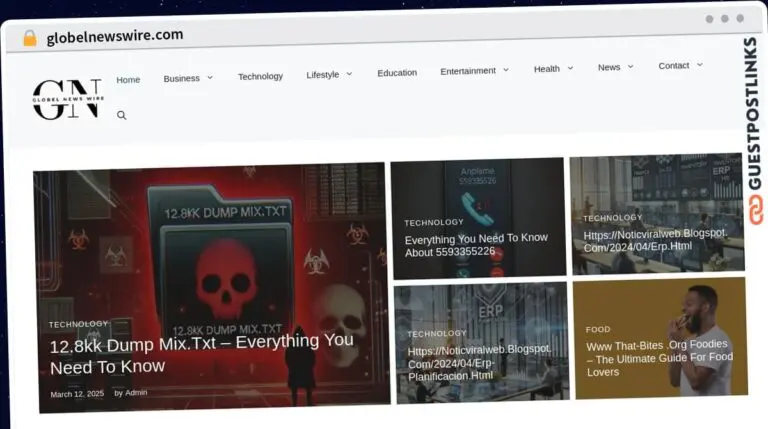Screen dimensions: 768x429
Task: Expand the Health submenu arrow
Action: (x=570, y=68)
